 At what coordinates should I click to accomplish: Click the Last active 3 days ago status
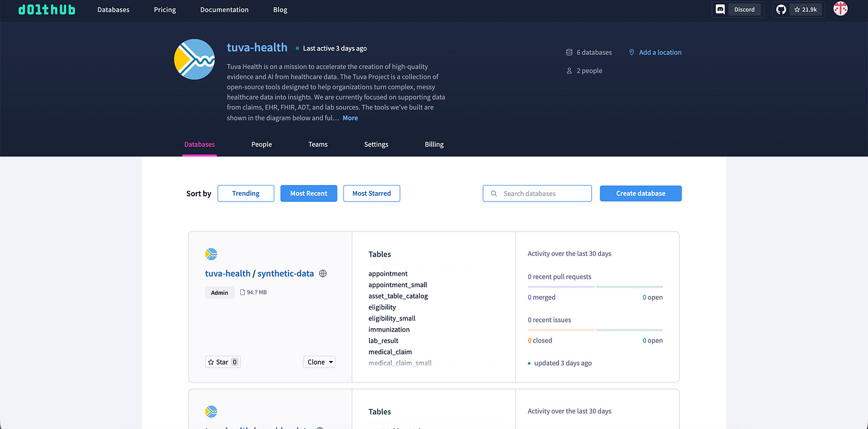[x=335, y=48]
